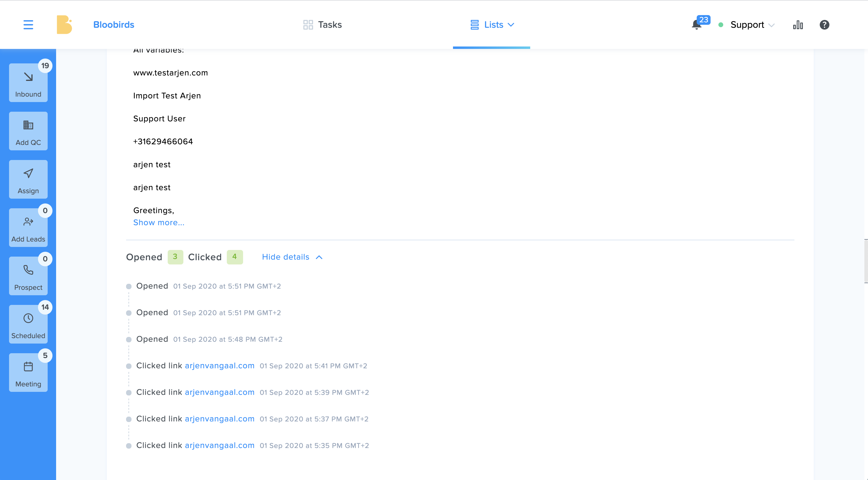The width and height of the screenshot is (868, 480).
Task: Click the Greetings, text line
Action: click(x=154, y=210)
